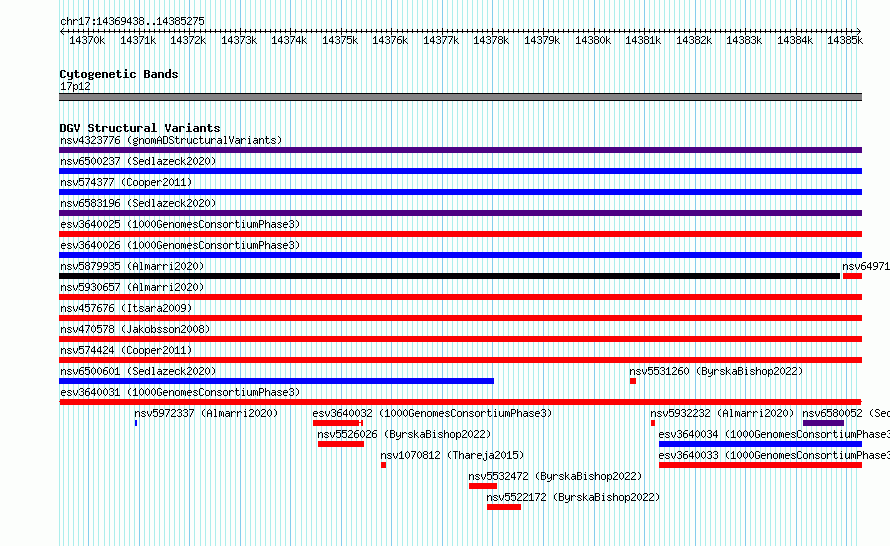The width and height of the screenshot is (890, 546).
Task: Click the red nsv5522172 variant bar
Action: [x=504, y=507]
